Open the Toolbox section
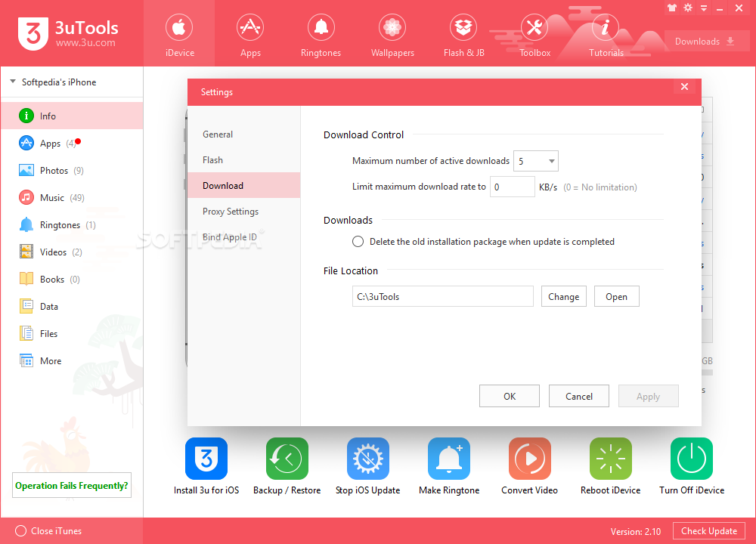756x544 pixels. [534, 35]
